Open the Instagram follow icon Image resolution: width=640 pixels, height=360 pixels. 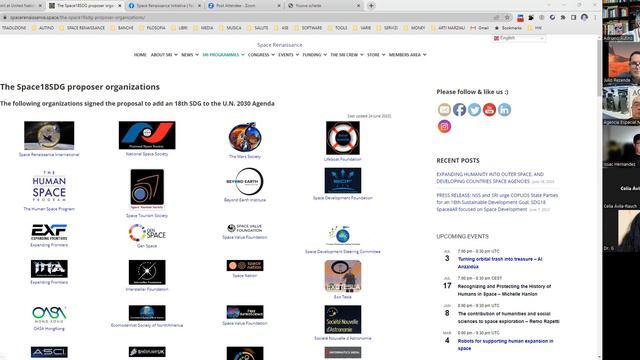tap(444, 126)
